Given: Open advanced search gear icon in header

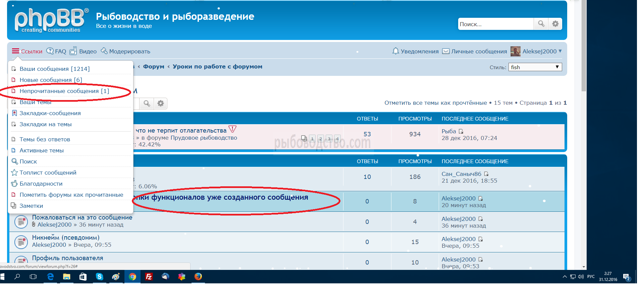Looking at the screenshot, I should tap(555, 24).
